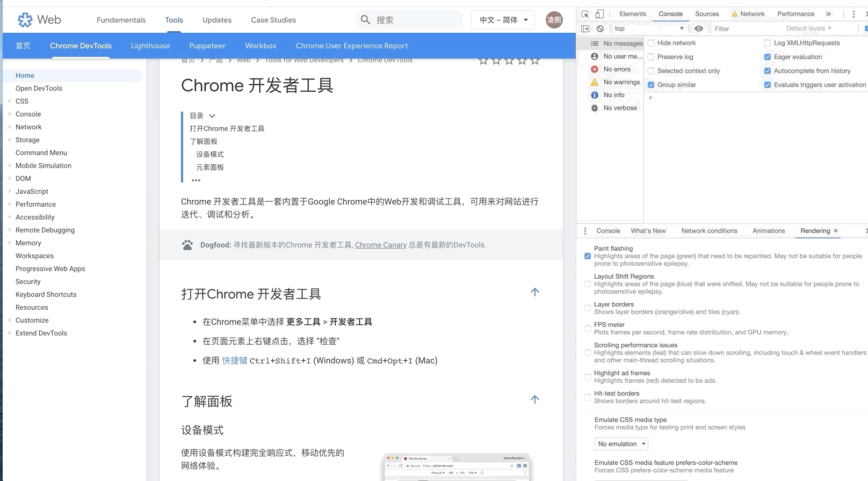This screenshot has width=868, height=481.
Task: Toggle the console sidebar icon
Action: click(585, 28)
